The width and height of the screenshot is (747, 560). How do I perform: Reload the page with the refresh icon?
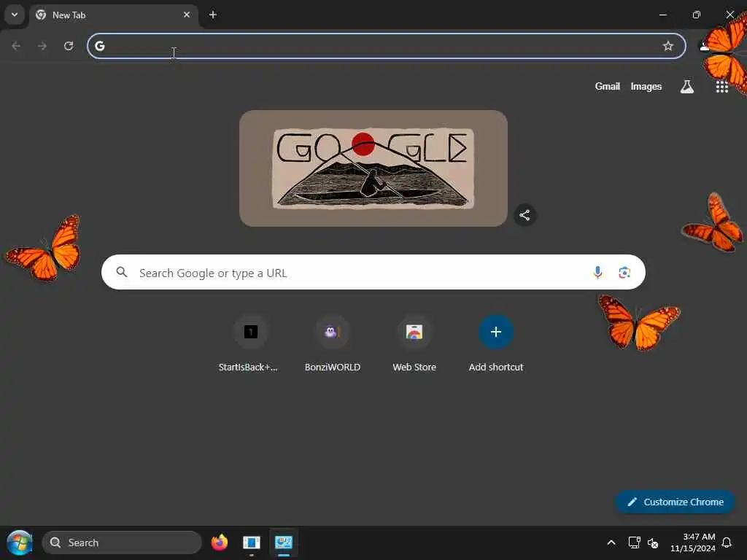[x=69, y=46]
